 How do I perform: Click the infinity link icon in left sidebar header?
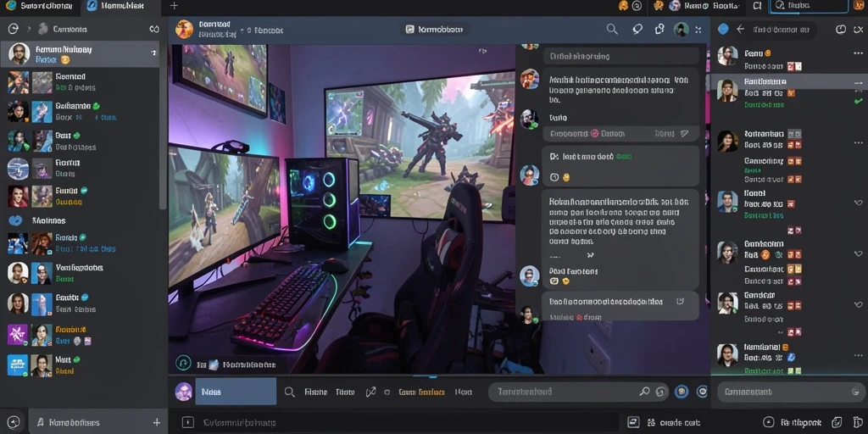(154, 29)
